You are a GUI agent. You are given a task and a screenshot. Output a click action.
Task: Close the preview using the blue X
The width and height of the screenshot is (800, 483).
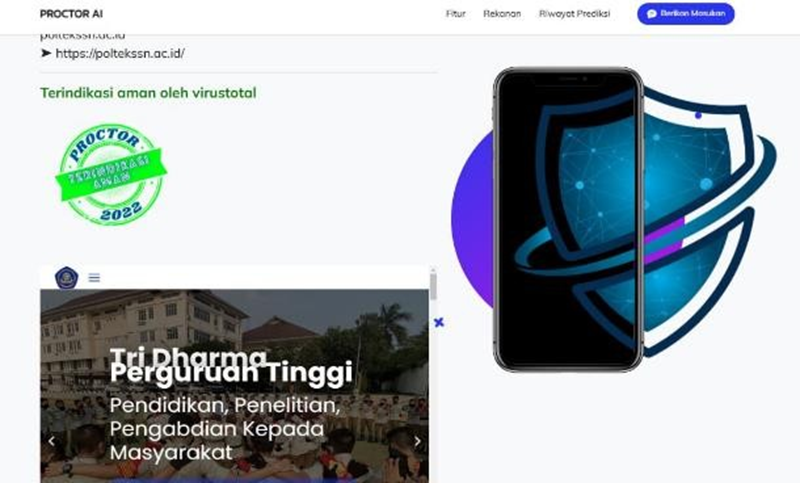point(439,322)
